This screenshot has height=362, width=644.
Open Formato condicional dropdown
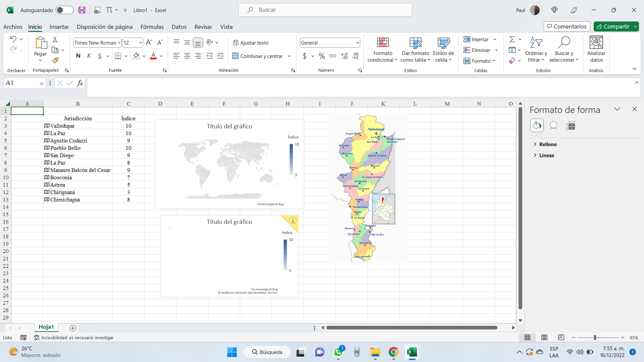pos(382,50)
